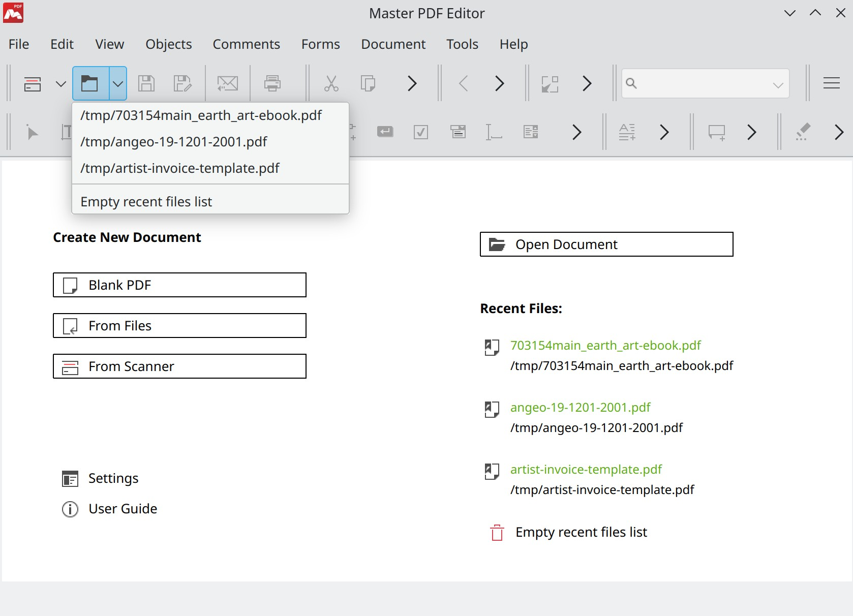Open the Help menu
The image size is (853, 616).
point(514,44)
